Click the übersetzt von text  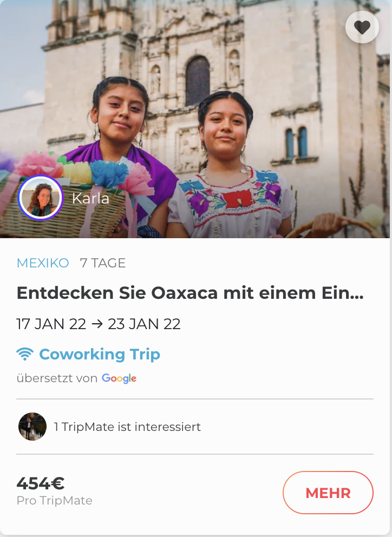pos(57,378)
